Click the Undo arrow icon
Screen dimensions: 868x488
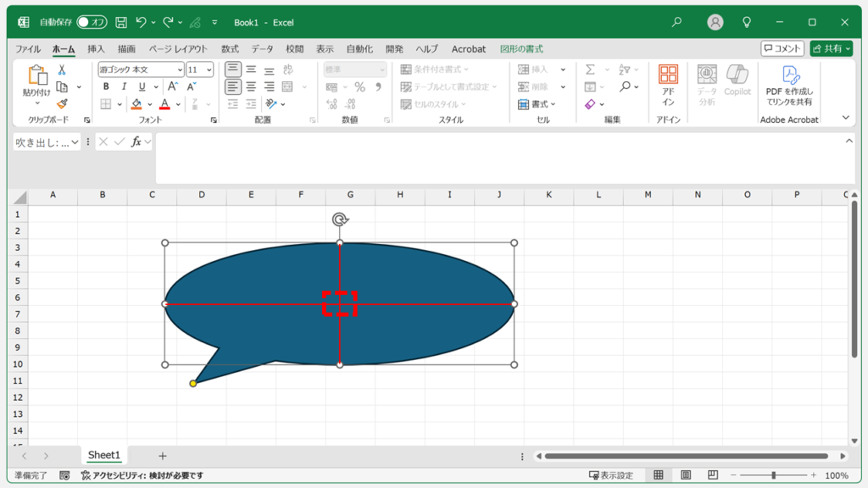(x=142, y=22)
